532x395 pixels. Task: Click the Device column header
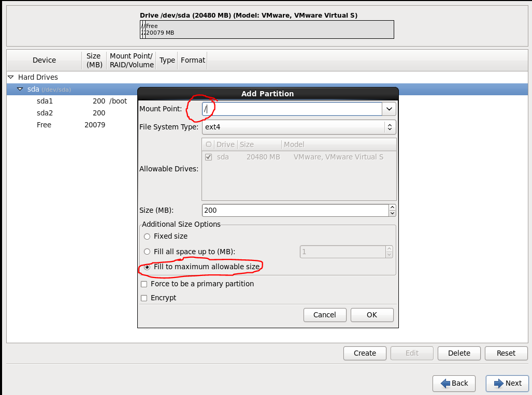pyautogui.click(x=44, y=61)
